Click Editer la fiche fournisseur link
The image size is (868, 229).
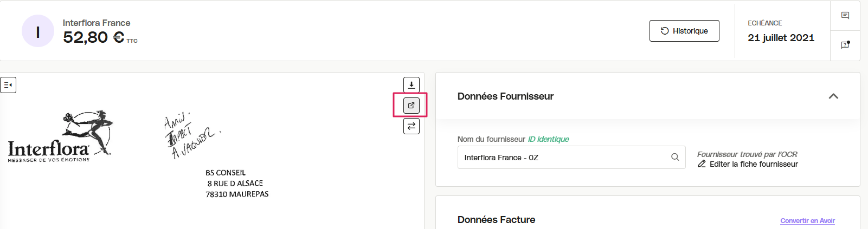click(x=754, y=164)
